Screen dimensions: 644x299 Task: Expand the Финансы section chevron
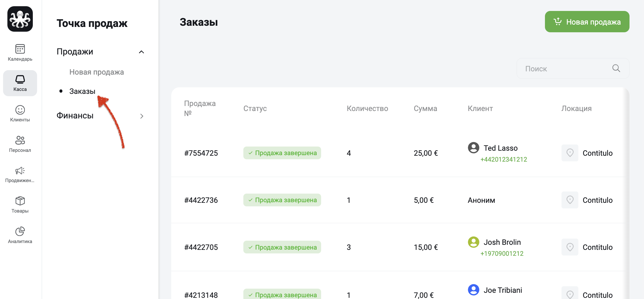pos(141,116)
